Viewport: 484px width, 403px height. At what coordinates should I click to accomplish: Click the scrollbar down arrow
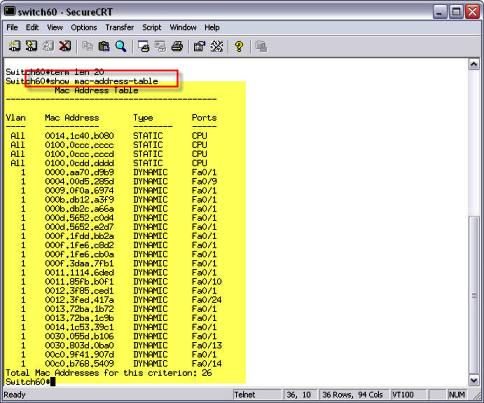click(x=474, y=380)
